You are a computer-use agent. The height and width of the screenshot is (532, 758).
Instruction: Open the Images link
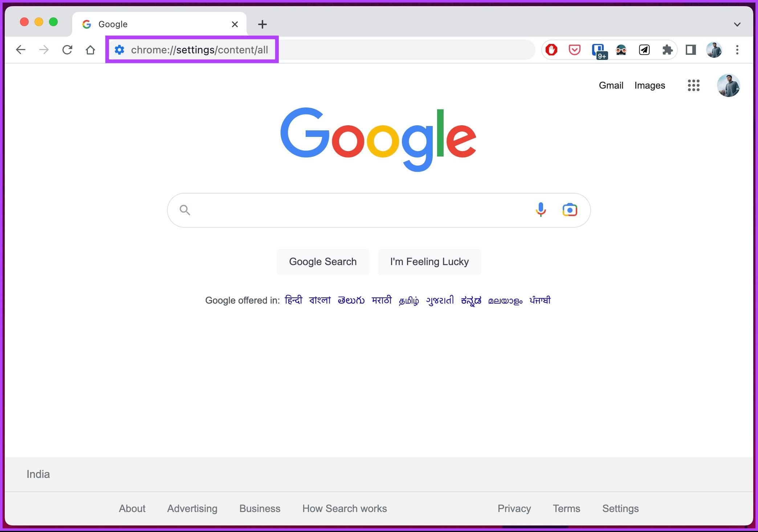pos(650,85)
